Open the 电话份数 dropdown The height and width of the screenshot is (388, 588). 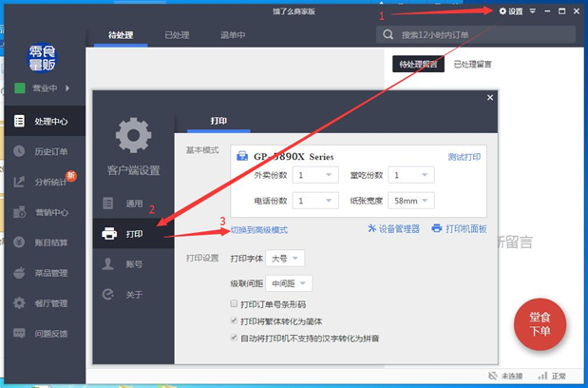tap(315, 201)
